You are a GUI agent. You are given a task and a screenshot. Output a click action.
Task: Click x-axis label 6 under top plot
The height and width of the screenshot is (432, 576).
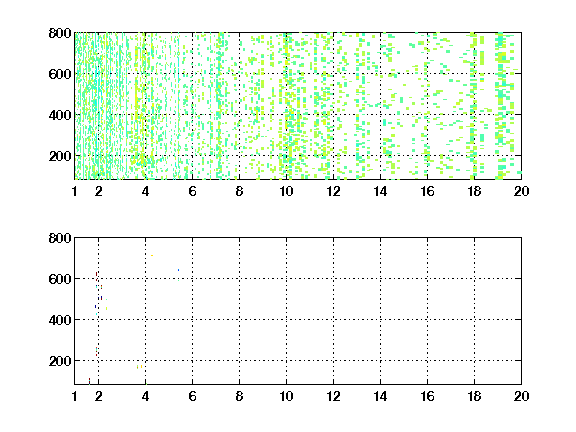(192, 191)
